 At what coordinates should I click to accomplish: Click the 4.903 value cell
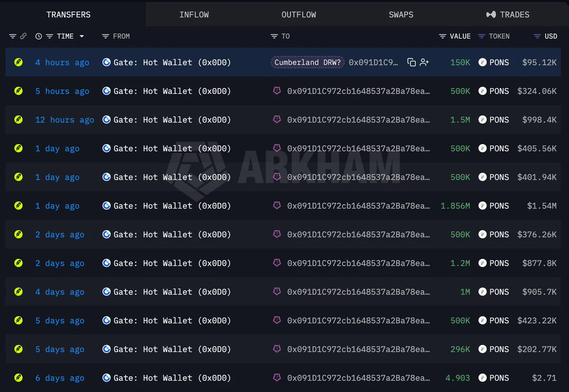pyautogui.click(x=458, y=378)
